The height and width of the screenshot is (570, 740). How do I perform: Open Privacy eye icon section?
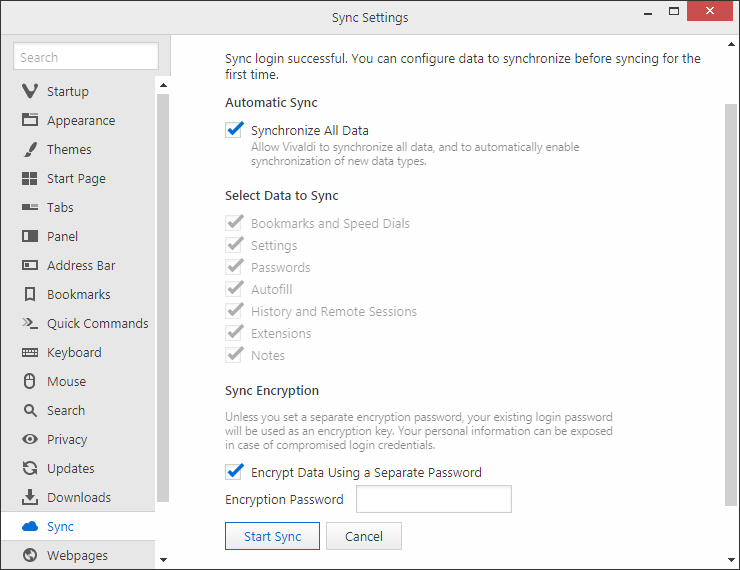pyautogui.click(x=30, y=439)
